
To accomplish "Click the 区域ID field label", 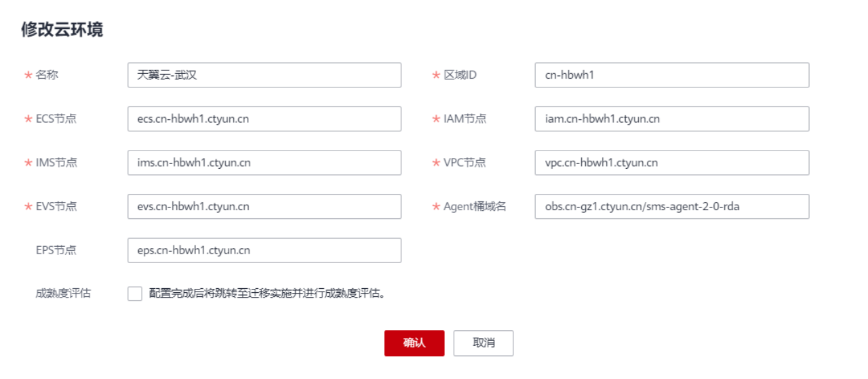I will (460, 75).
